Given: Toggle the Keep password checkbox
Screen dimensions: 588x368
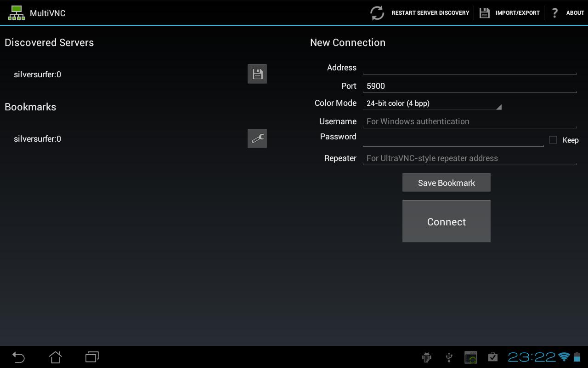Looking at the screenshot, I should click(x=553, y=140).
